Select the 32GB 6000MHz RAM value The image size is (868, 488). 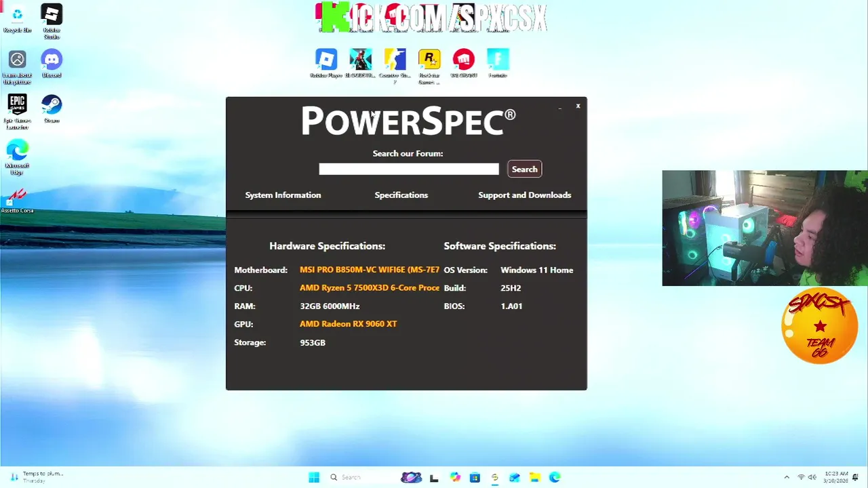point(330,306)
